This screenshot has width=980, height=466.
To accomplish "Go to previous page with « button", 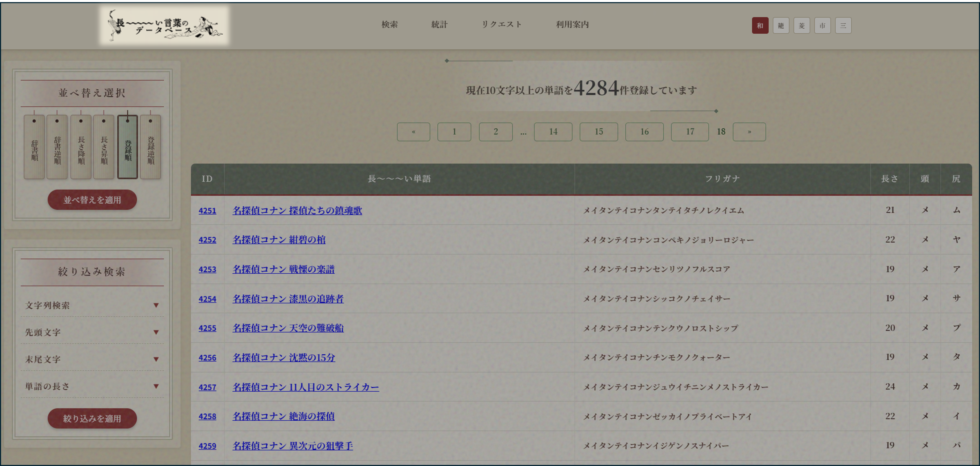I will point(413,132).
